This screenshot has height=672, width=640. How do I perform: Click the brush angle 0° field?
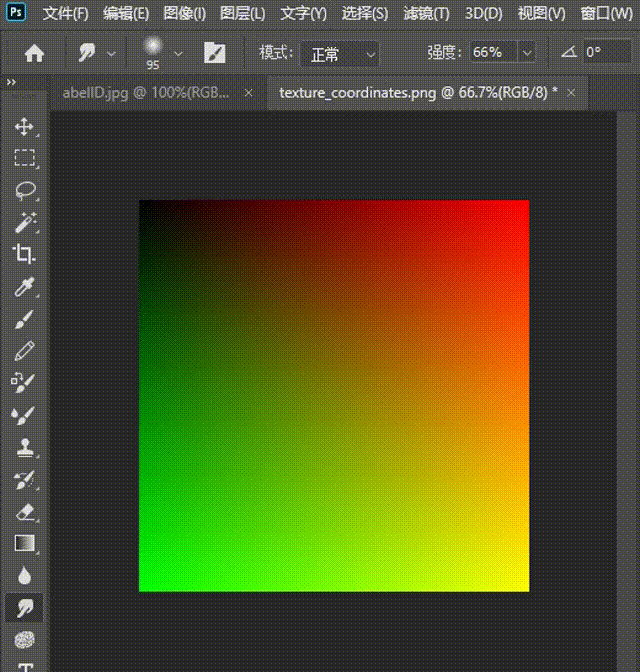click(x=607, y=53)
